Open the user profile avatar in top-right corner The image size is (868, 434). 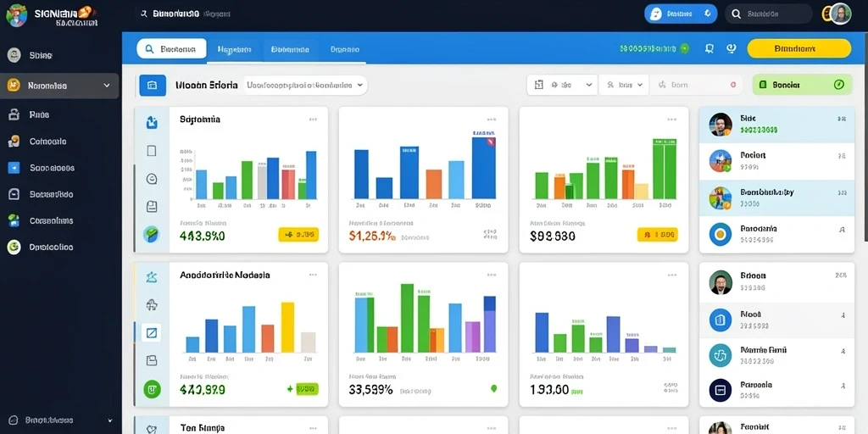click(x=840, y=14)
